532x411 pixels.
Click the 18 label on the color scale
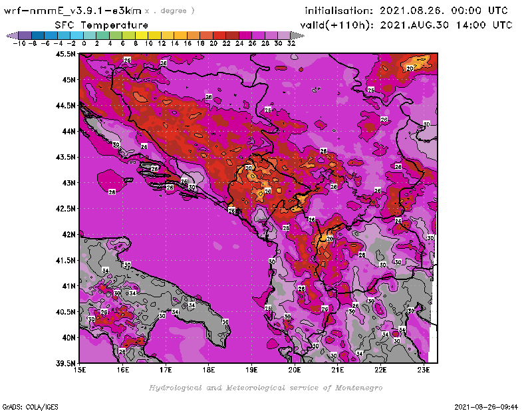pyautogui.click(x=201, y=43)
